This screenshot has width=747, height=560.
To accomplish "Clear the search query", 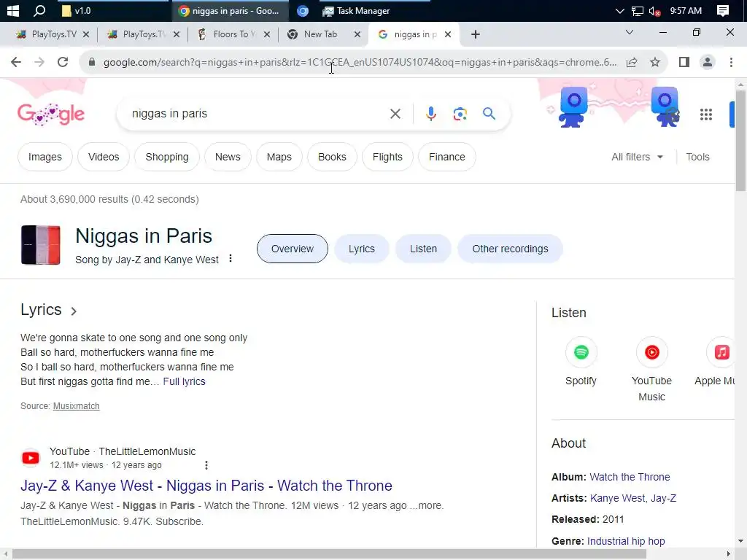I will pyautogui.click(x=395, y=114).
